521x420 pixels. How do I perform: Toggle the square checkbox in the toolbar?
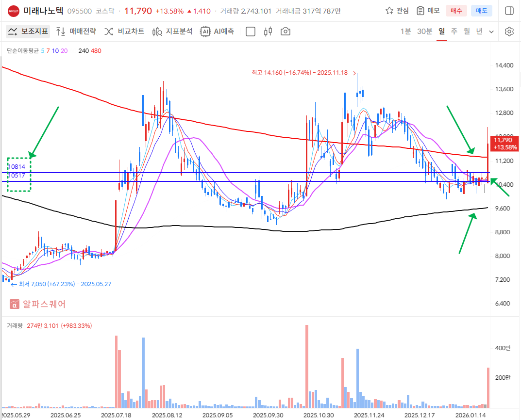tap(251, 32)
